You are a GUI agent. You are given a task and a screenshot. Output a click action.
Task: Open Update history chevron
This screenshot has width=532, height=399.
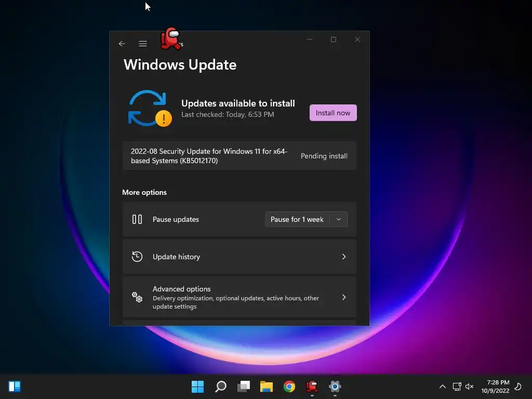344,257
